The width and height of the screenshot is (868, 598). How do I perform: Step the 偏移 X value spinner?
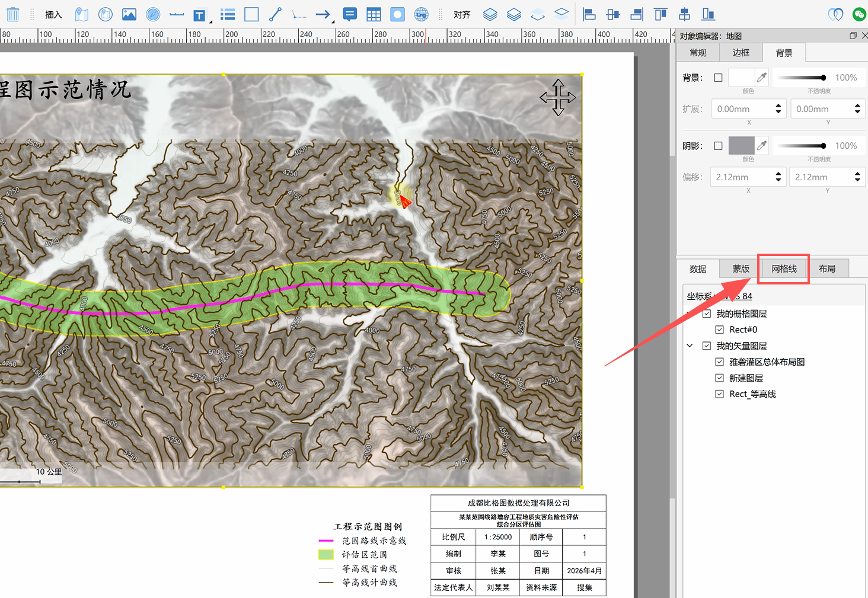tap(778, 177)
